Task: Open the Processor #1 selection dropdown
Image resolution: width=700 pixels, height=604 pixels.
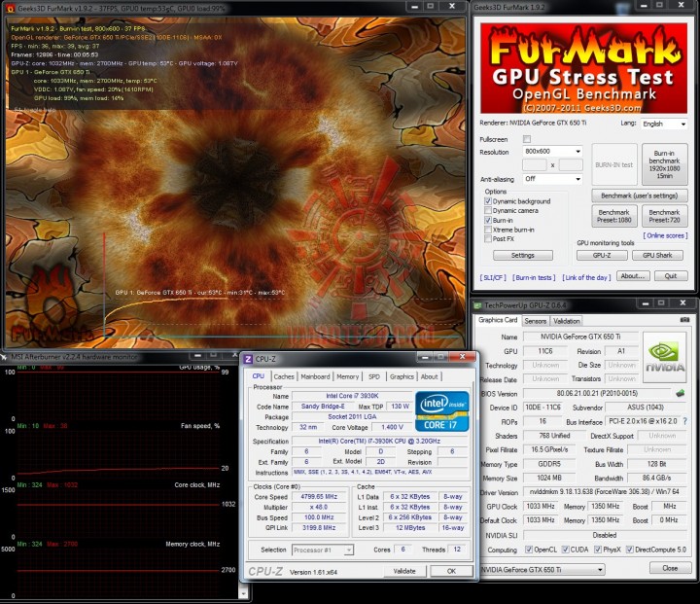Action: [x=323, y=550]
